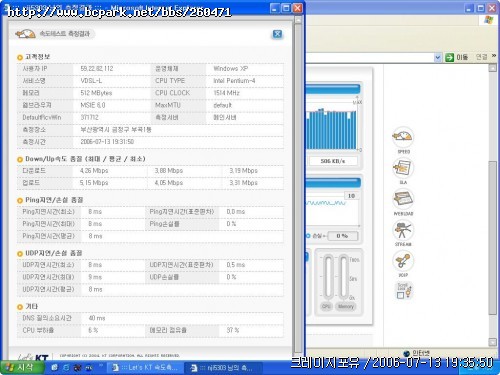Open the SPEED test icon
Image resolution: width=500 pixels, height=375 pixels.
coord(403,137)
